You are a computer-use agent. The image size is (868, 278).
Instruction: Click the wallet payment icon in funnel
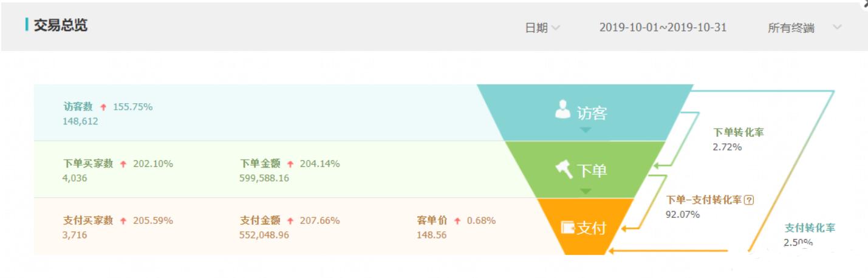[x=567, y=228]
